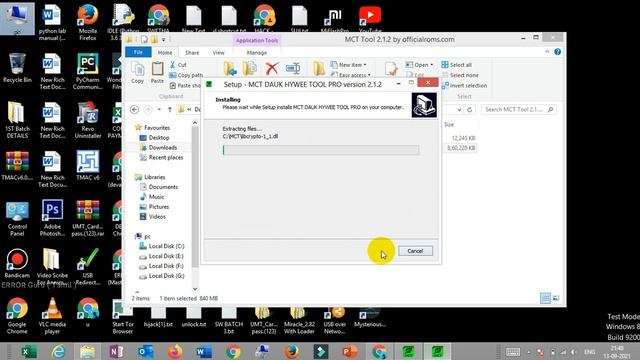Click the Copy icon in the ribbon
The image size is (640, 360).
click(138, 73)
